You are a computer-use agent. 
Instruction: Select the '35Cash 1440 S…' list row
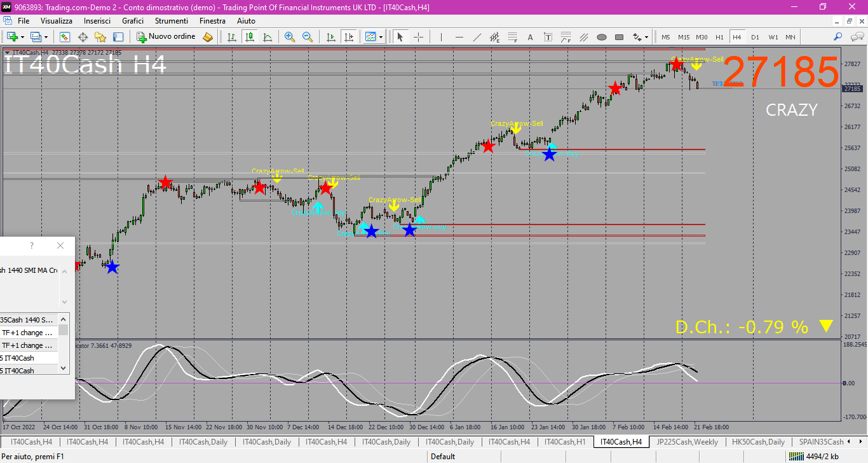29,320
